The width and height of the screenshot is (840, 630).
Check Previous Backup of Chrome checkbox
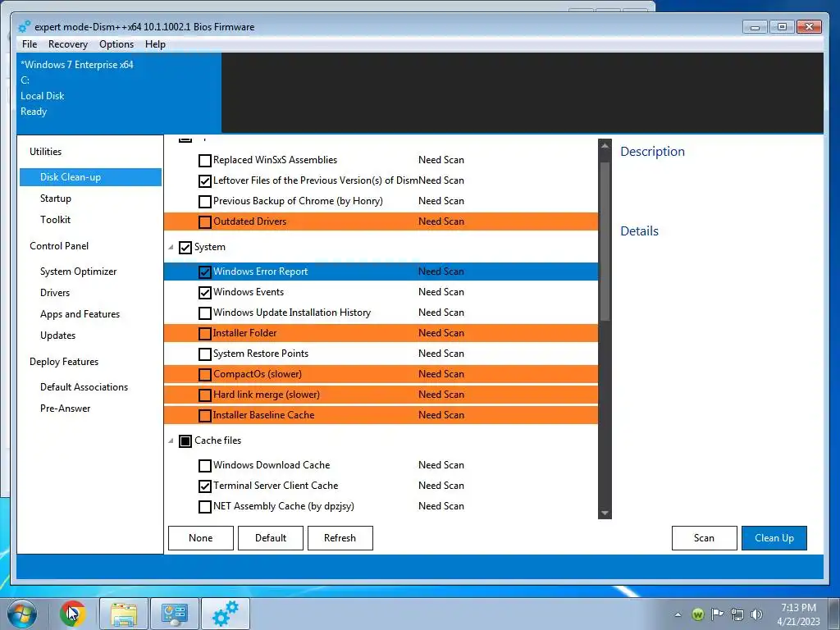tap(204, 202)
